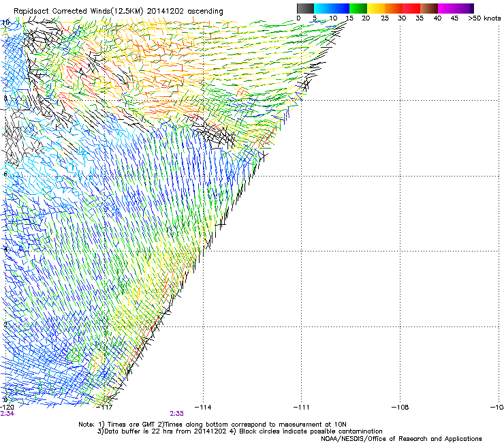Click the orange 25-30 knots legend swatch

coord(394,8)
